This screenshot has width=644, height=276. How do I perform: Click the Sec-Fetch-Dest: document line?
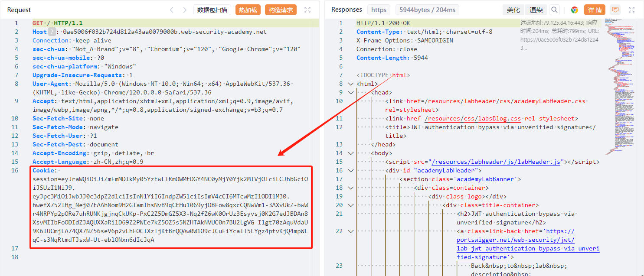[75, 144]
